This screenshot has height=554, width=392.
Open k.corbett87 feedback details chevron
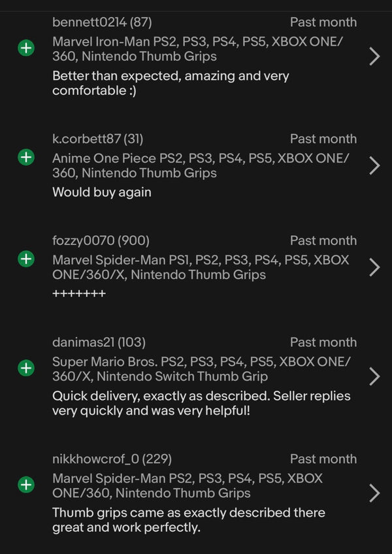tap(374, 165)
